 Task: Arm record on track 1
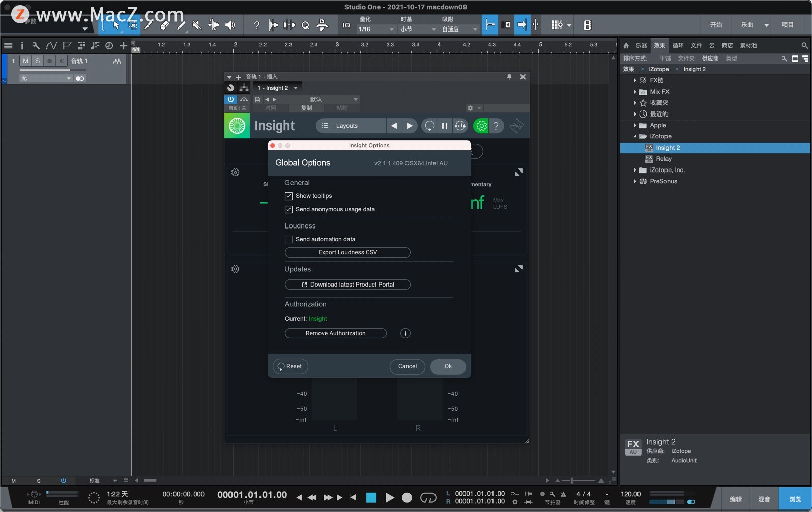pyautogui.click(x=49, y=61)
